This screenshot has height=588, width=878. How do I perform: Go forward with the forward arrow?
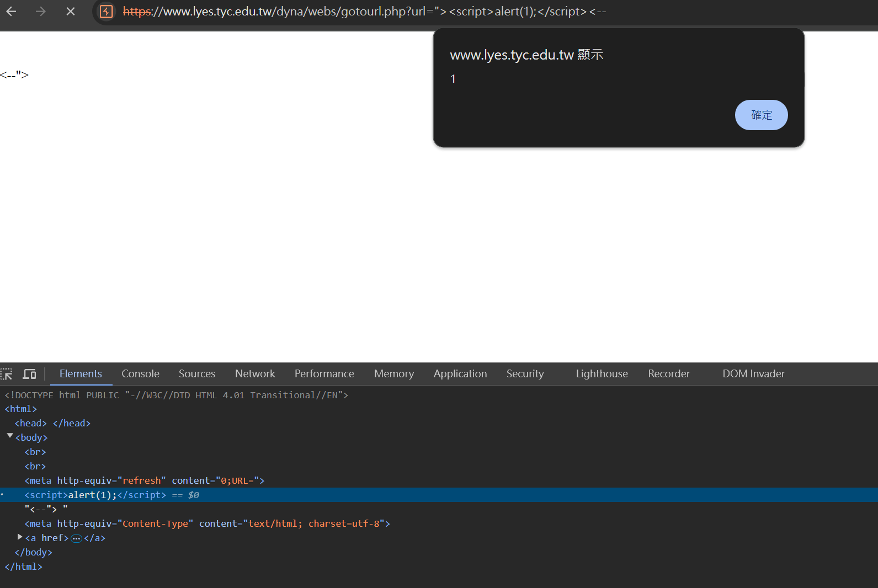[40, 11]
